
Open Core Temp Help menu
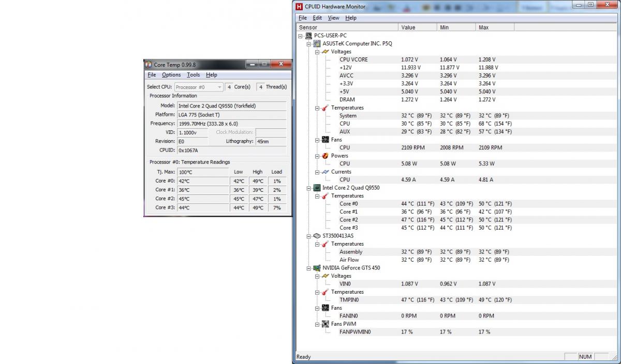point(212,75)
